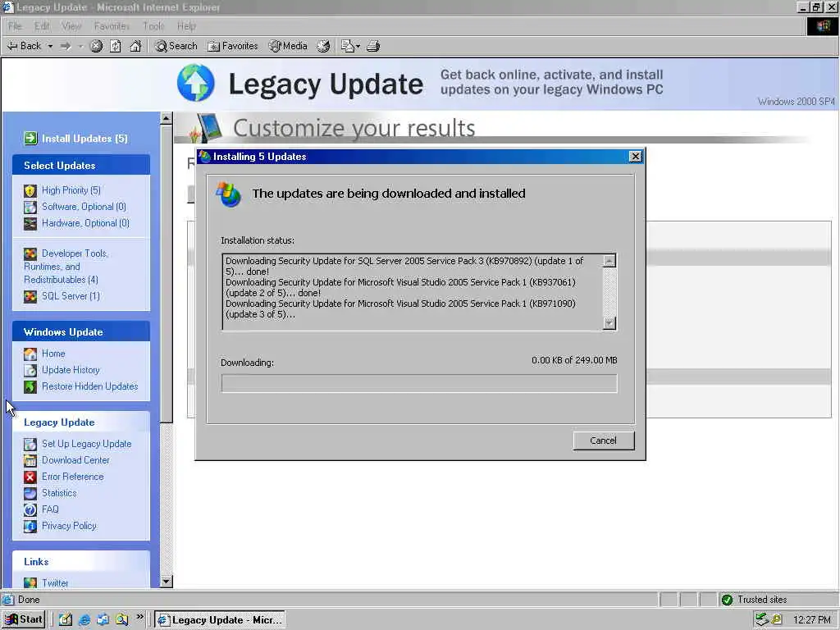Open the History toolbar icon
Image resolution: width=840 pixels, height=630 pixels.
(x=323, y=46)
